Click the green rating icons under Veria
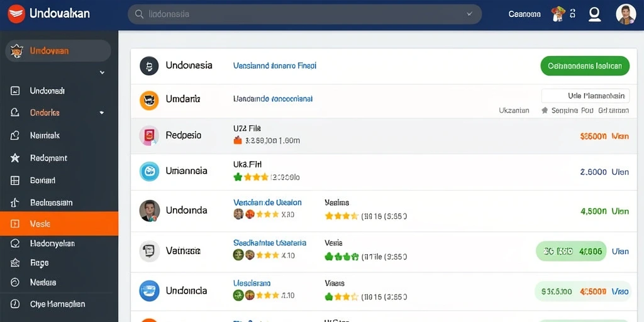Viewport: 644px width, 322px height. coord(341,257)
